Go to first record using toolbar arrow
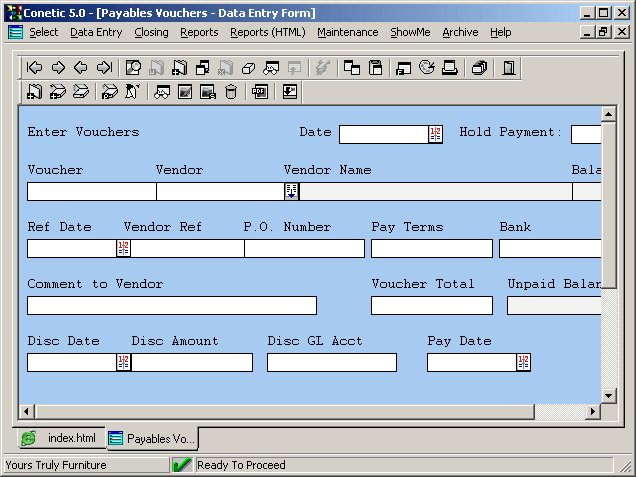636x477 pixels. click(x=35, y=68)
